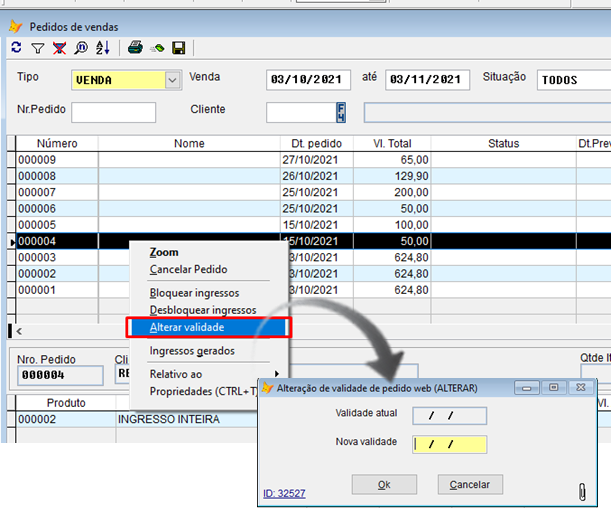Screen dimensions: 612x523
Task: Select Bloquear ingressos menu entry
Action: (194, 293)
